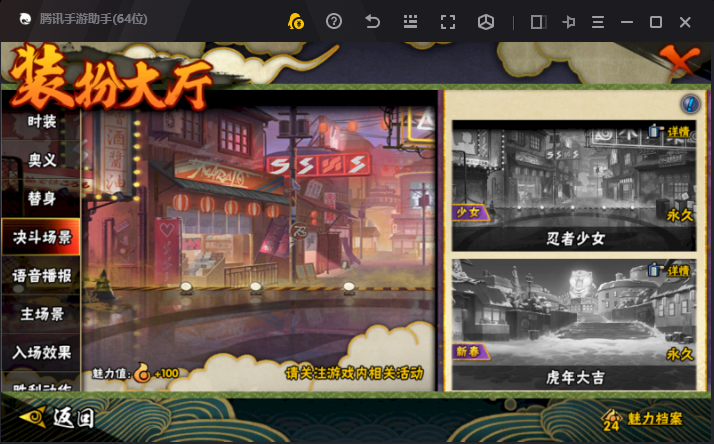The width and height of the screenshot is (714, 444).
Task: Click the blue exclamation info icon
Action: click(689, 104)
